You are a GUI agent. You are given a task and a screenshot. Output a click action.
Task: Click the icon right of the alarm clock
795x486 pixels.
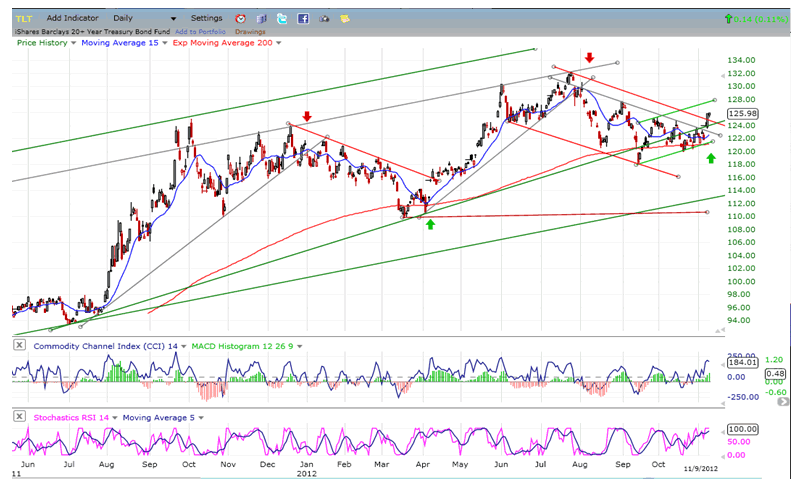261,18
